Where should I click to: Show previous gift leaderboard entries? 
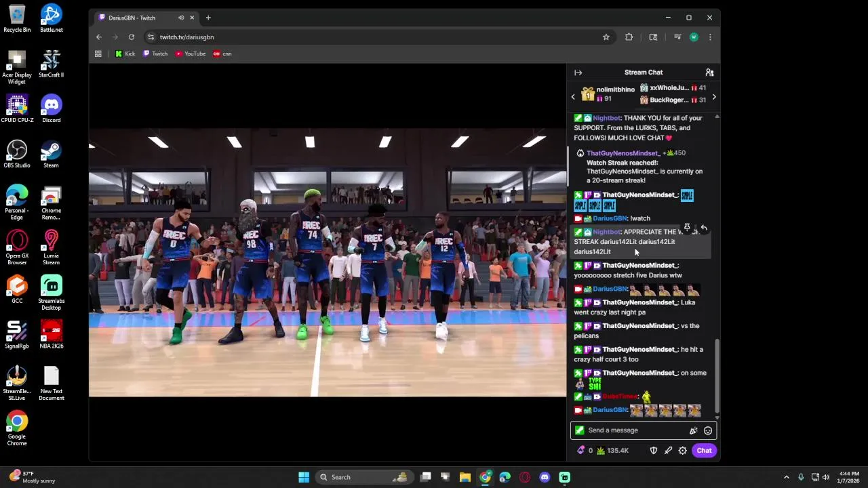click(x=573, y=97)
